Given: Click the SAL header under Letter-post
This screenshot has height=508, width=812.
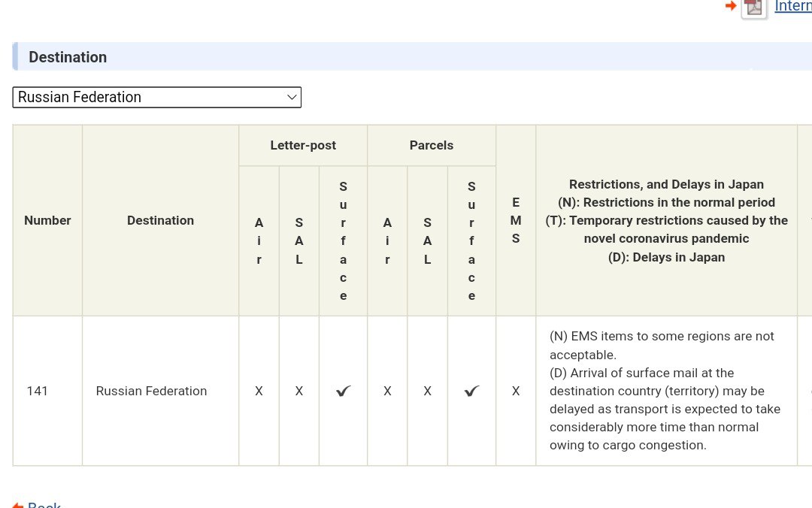Looking at the screenshot, I should 298,241.
